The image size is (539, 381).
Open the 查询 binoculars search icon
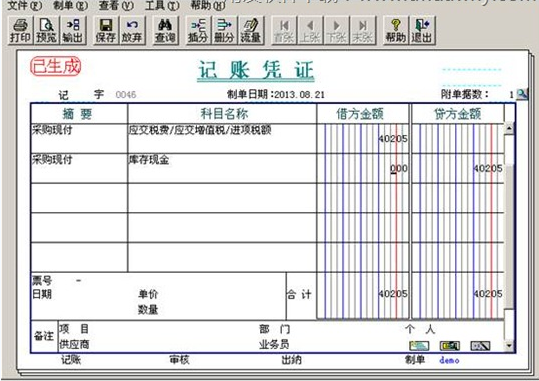coord(165,31)
